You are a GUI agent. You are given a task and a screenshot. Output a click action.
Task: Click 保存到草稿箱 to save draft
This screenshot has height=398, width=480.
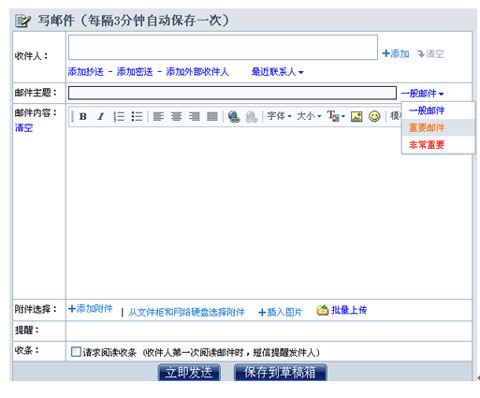[280, 372]
